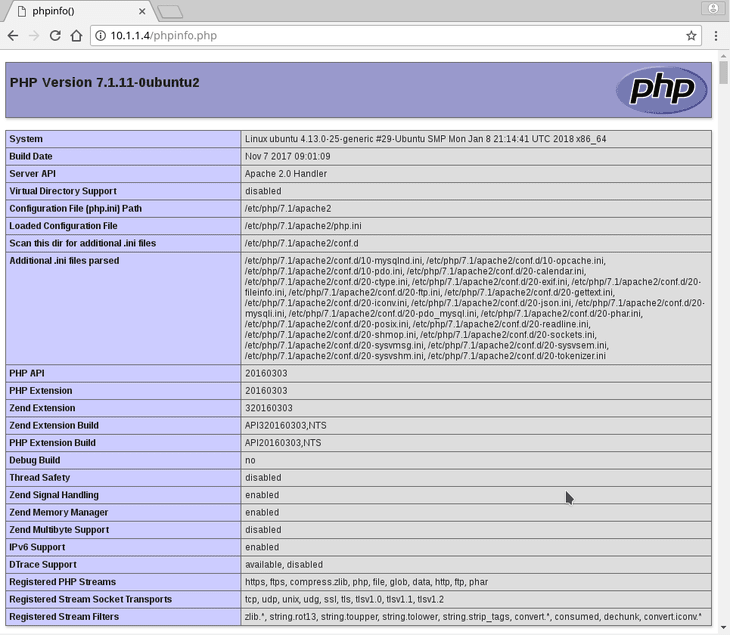Click the Loaded Configuration File label
730x635 pixels.
pos(63,226)
